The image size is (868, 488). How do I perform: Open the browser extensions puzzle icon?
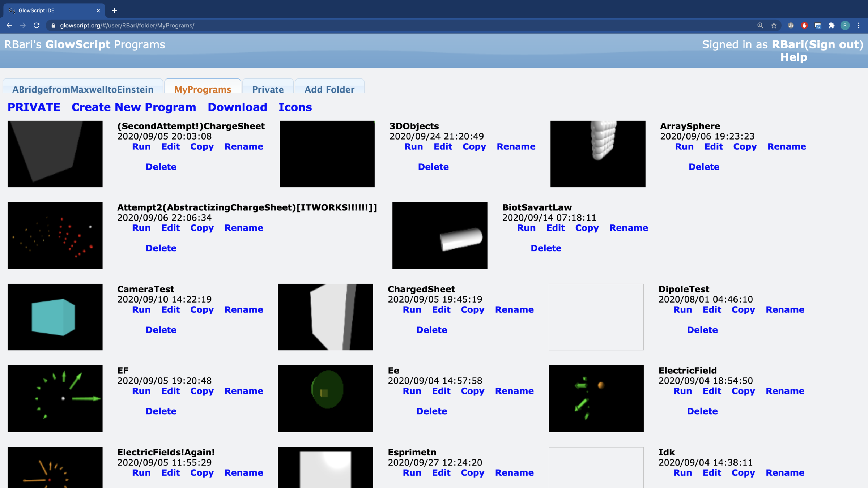point(831,25)
